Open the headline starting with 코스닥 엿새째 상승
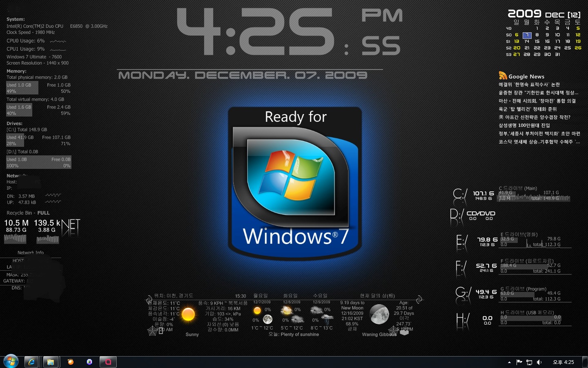The image size is (588, 368). [x=539, y=142]
